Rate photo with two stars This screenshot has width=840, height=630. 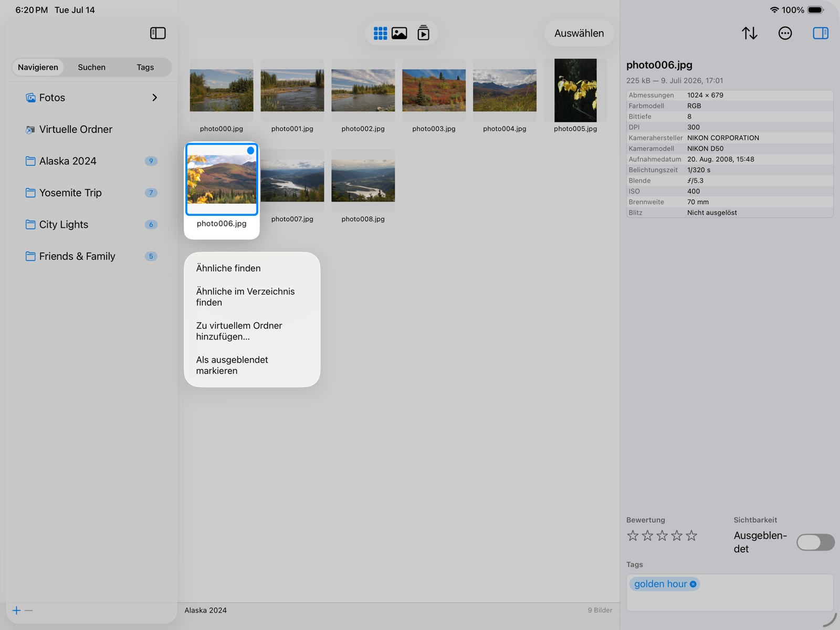[647, 535]
